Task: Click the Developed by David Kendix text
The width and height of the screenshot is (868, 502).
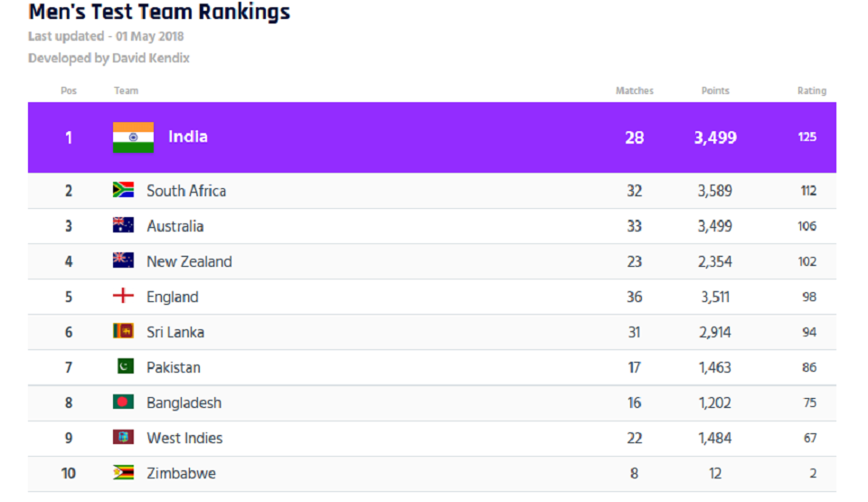Action: pos(108,58)
